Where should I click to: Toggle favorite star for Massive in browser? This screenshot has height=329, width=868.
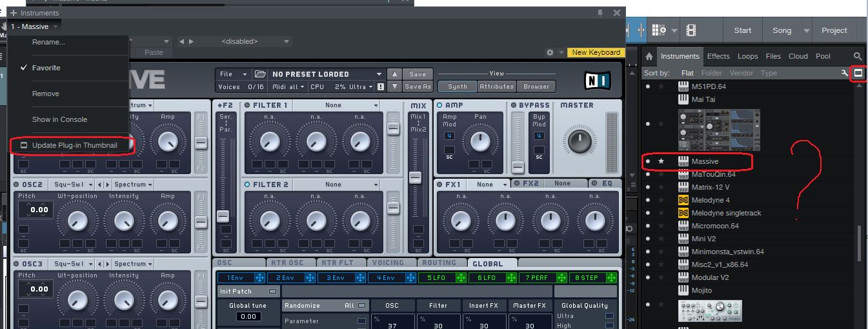tap(661, 161)
